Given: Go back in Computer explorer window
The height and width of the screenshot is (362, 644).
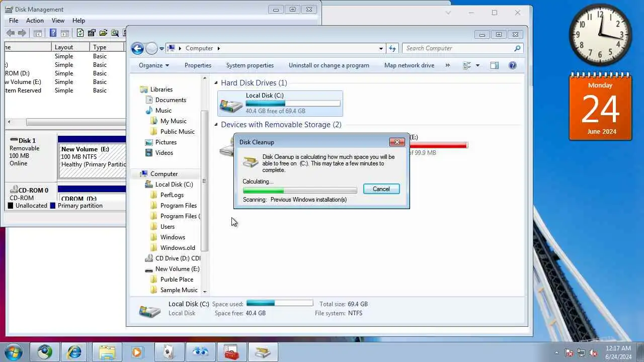Looking at the screenshot, I should click(137, 48).
